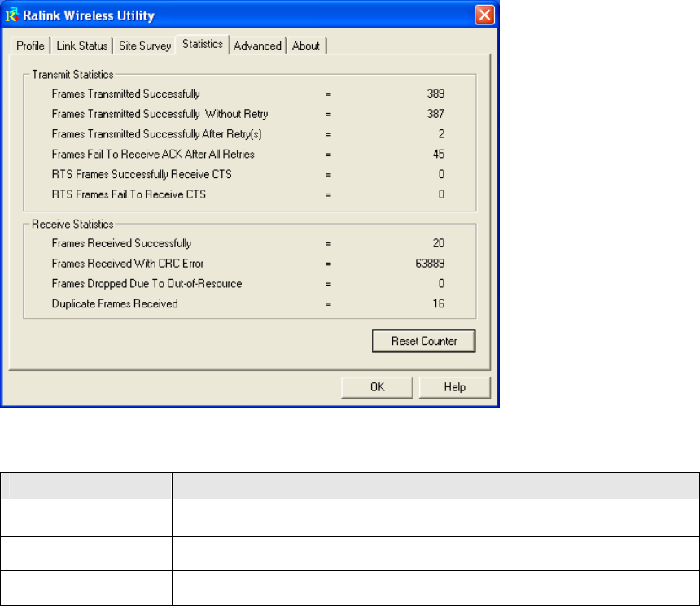Show the About tab
700x606 pixels.
306,46
